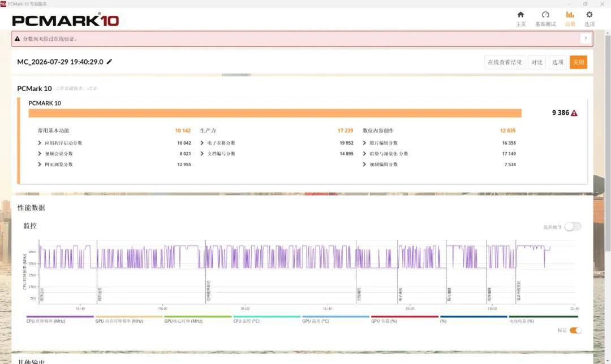Click the 性能数据 section heading
Image resolution: width=611 pixels, height=364 pixels.
[x=31, y=207]
